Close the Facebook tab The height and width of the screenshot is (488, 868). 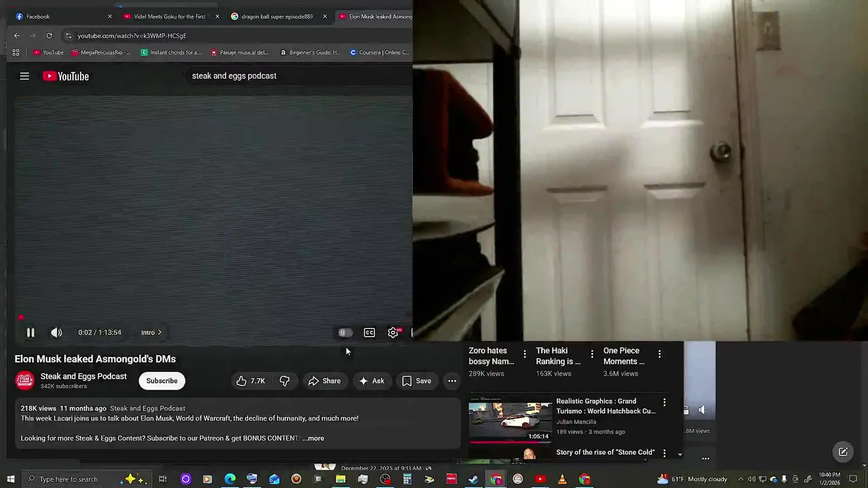(x=110, y=16)
